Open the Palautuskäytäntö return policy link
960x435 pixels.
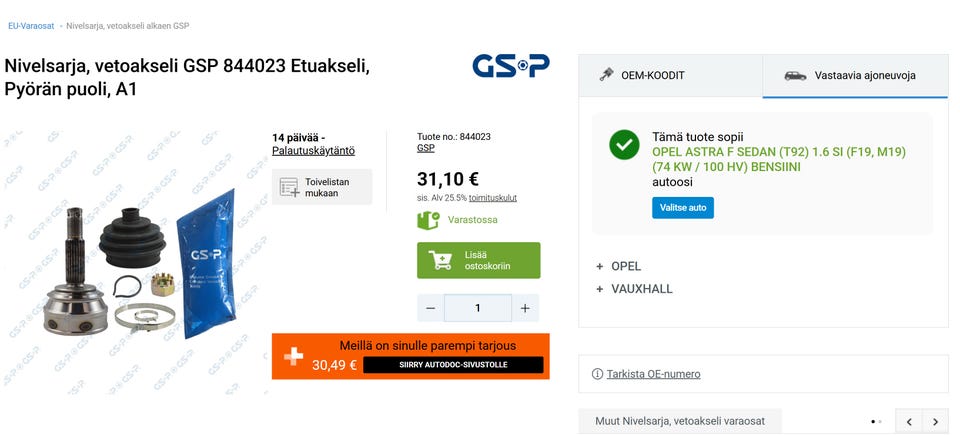pyautogui.click(x=313, y=151)
